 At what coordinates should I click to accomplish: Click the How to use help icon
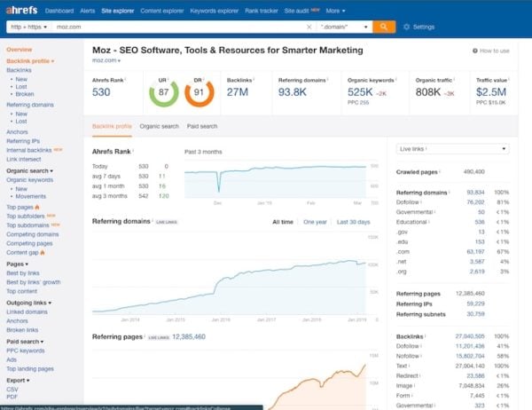click(475, 51)
